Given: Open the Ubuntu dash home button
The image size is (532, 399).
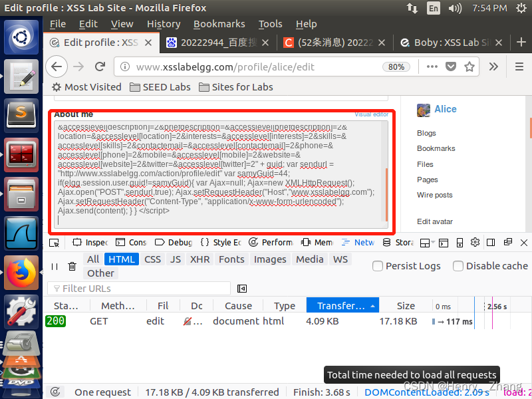Looking at the screenshot, I should [x=21, y=37].
